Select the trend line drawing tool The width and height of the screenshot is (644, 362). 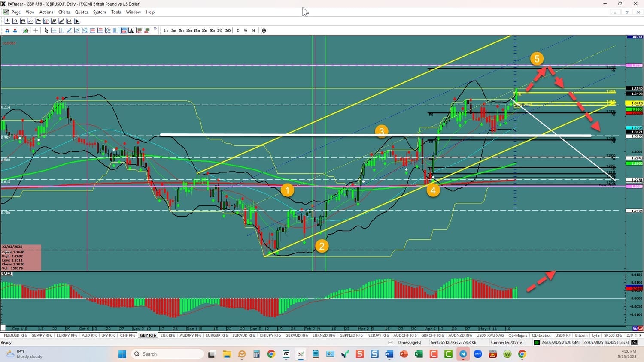tap(69, 30)
